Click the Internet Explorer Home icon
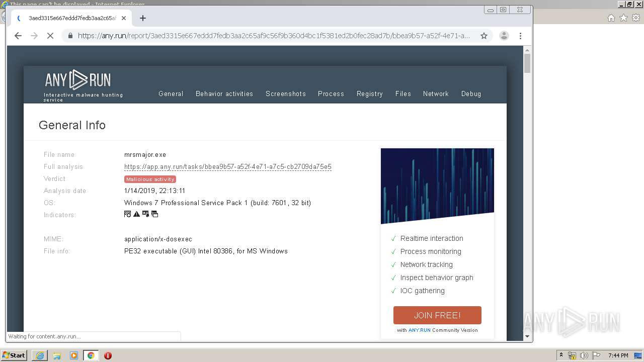This screenshot has width=644, height=362. [x=611, y=18]
